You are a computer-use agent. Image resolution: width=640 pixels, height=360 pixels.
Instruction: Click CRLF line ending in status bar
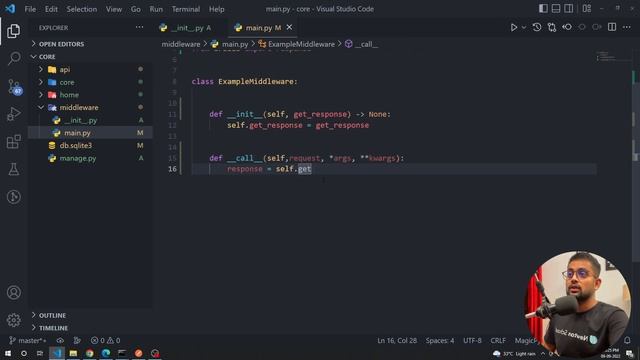coord(498,340)
